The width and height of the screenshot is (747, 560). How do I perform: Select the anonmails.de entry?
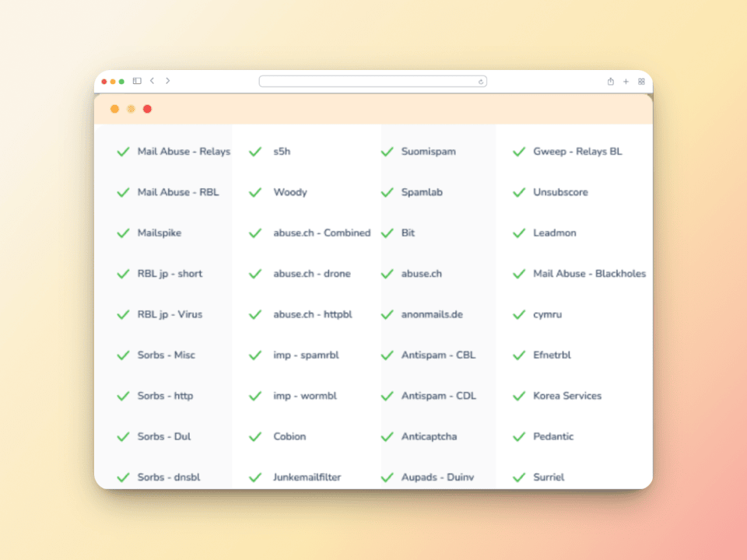[x=432, y=314]
